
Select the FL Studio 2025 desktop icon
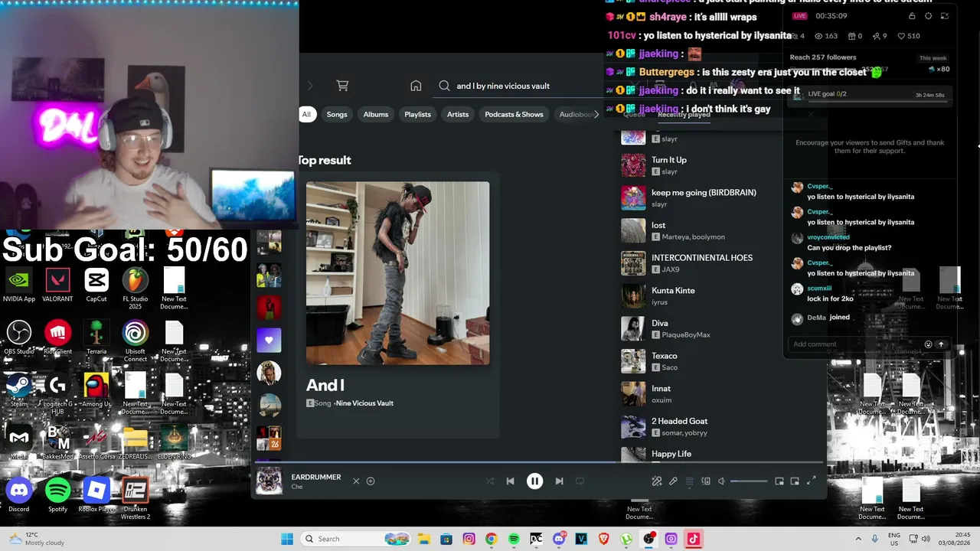[136, 289]
